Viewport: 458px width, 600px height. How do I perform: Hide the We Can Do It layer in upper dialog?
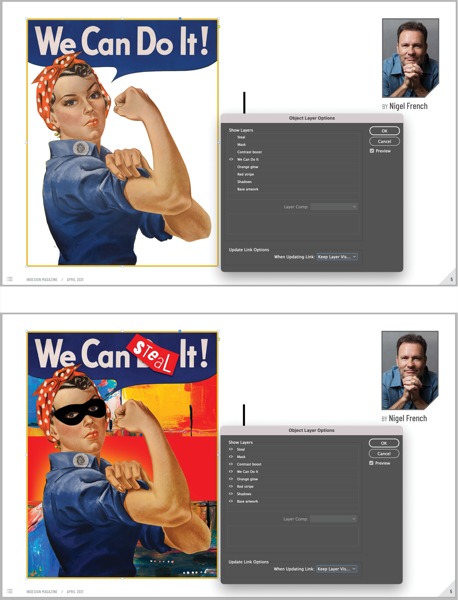pyautogui.click(x=231, y=160)
